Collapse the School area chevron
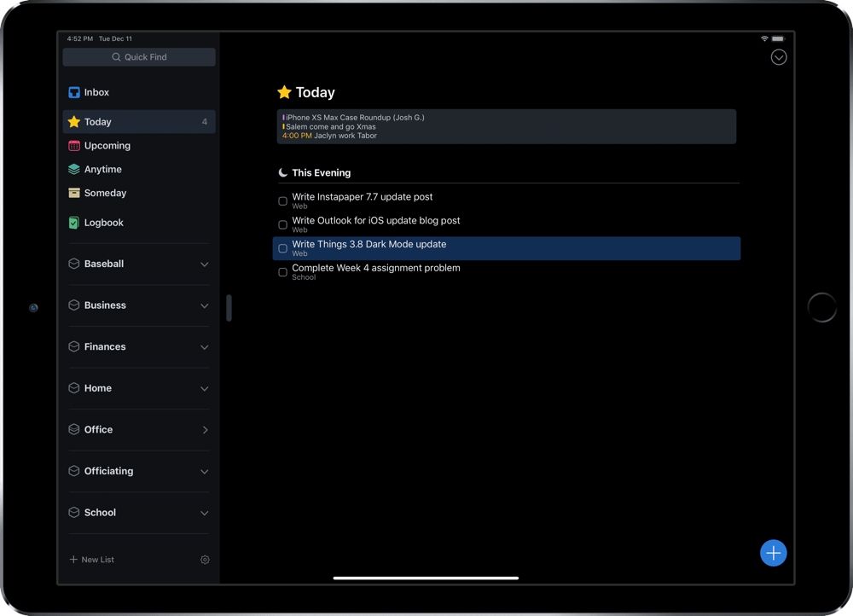The width and height of the screenshot is (853, 616). [x=205, y=513]
